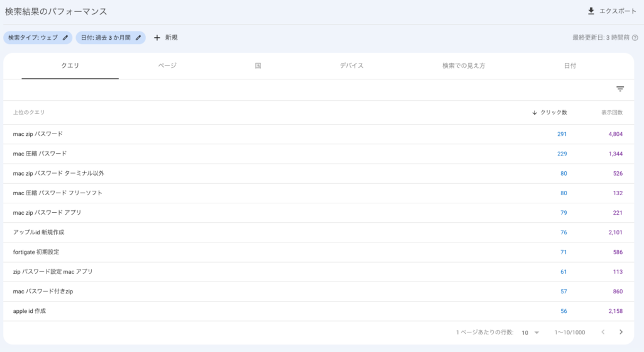Click the 61 clicks value

(x=563, y=272)
